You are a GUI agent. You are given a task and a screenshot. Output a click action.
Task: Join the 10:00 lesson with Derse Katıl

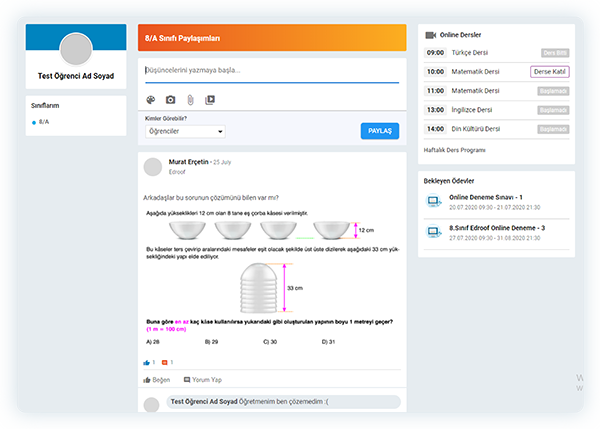click(549, 72)
